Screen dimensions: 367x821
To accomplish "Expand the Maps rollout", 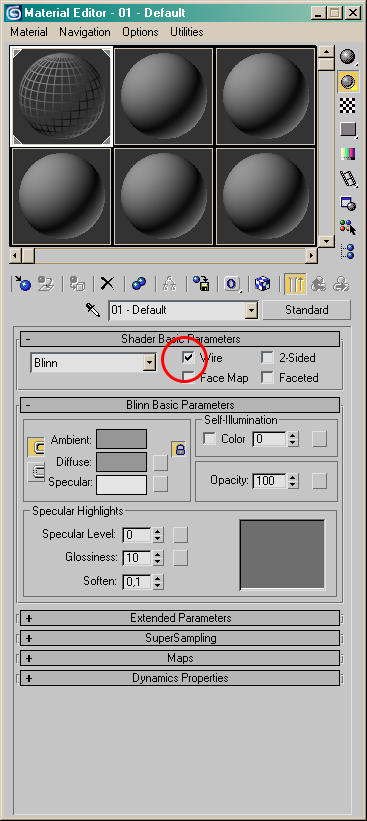I will point(180,658).
